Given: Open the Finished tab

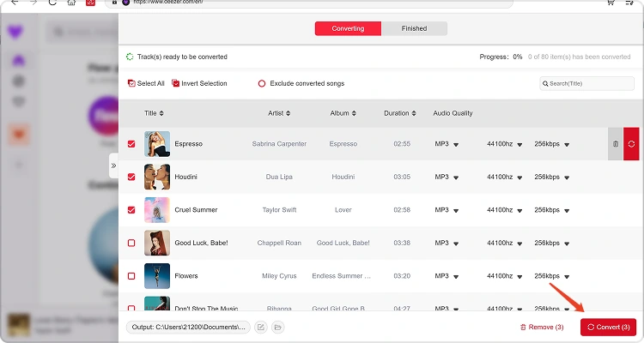Looking at the screenshot, I should pyautogui.click(x=414, y=28).
